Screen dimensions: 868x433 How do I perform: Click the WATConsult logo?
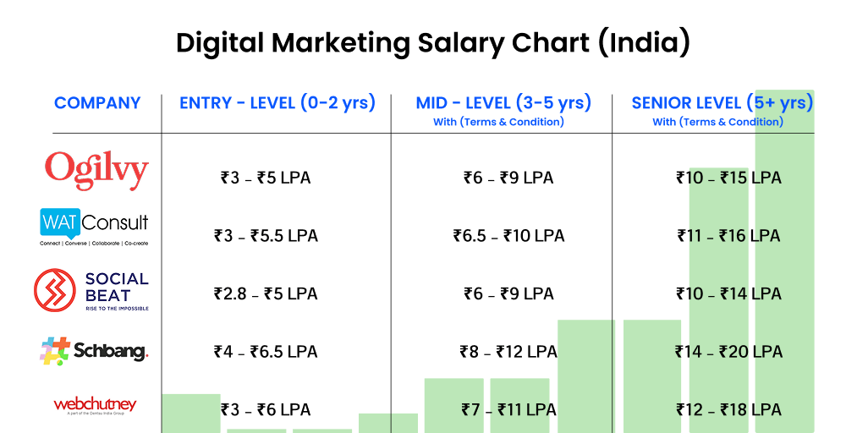click(94, 226)
